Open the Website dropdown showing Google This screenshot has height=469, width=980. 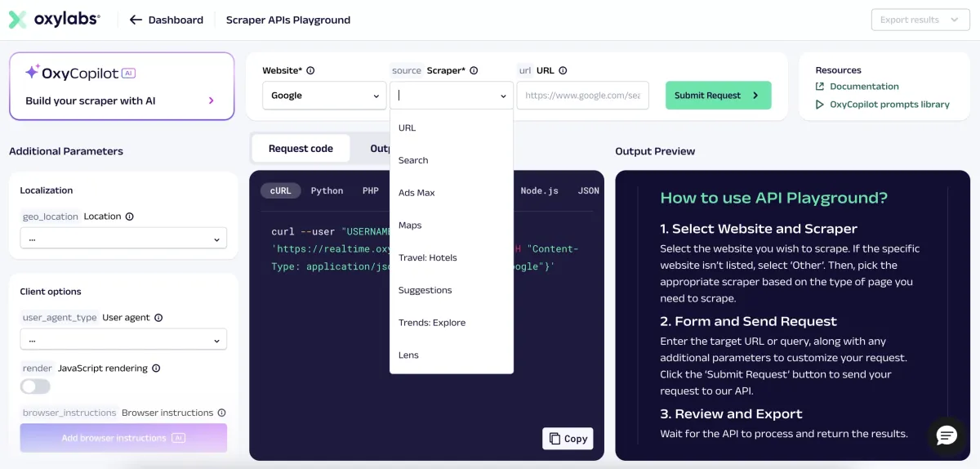(324, 96)
